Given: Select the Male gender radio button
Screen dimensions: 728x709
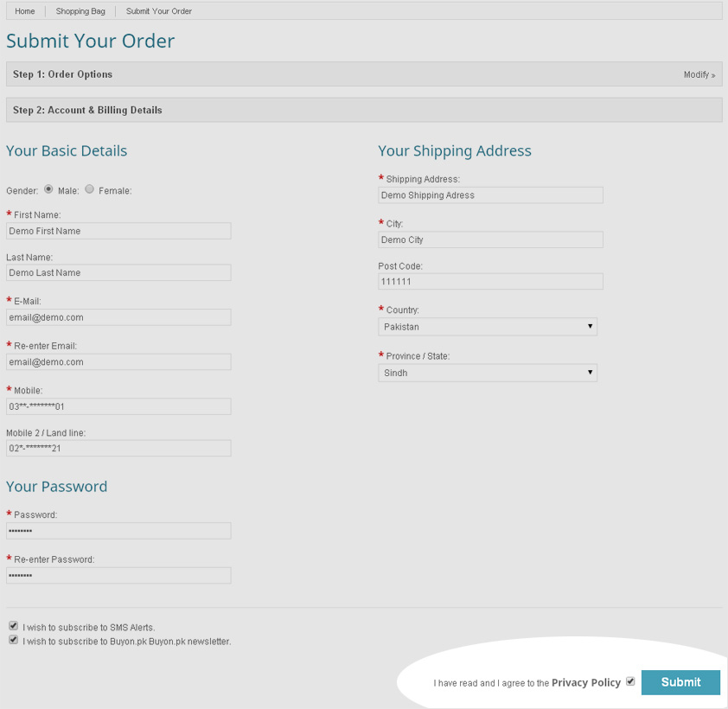Looking at the screenshot, I should coord(48,189).
